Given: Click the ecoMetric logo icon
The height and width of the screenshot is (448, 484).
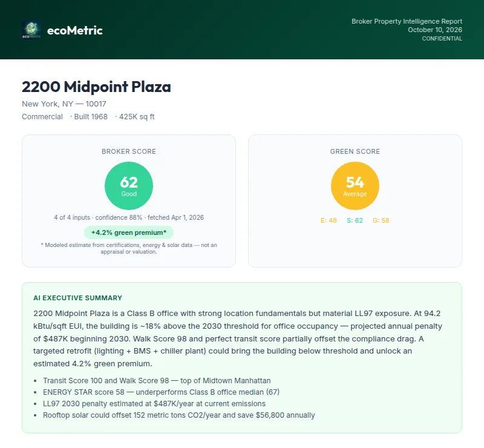Looking at the screenshot, I should click(x=31, y=30).
